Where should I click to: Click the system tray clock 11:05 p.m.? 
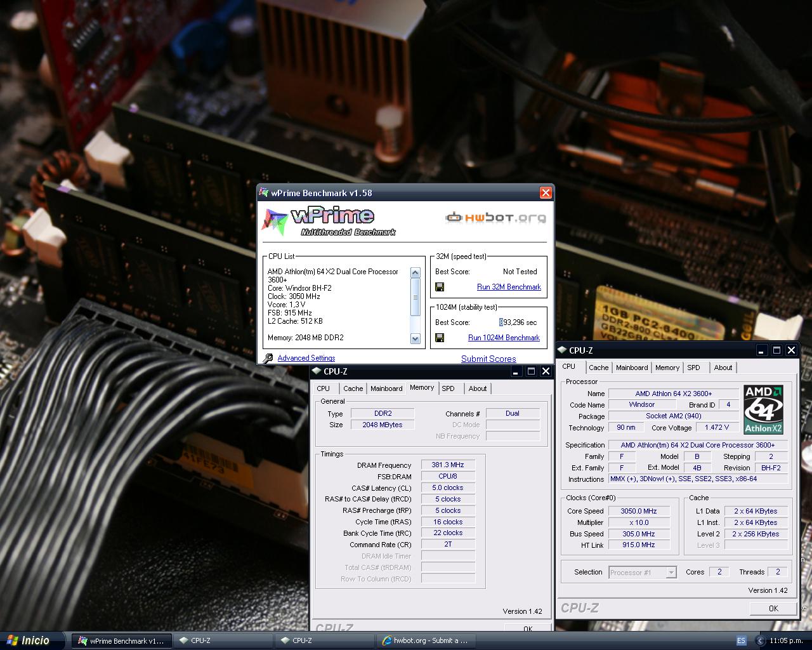pyautogui.click(x=785, y=640)
